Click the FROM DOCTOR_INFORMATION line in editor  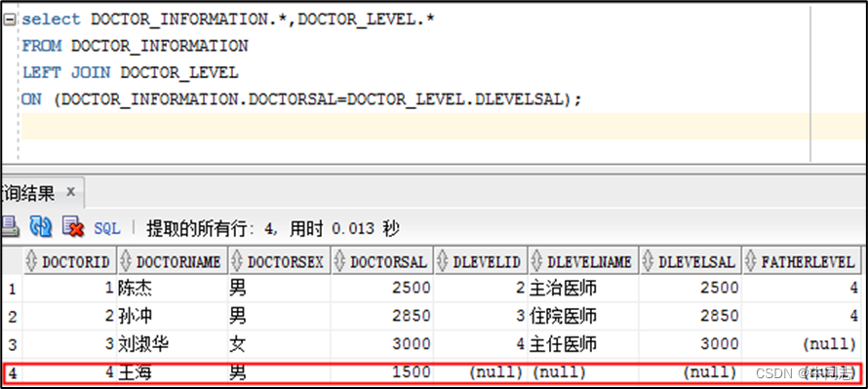tap(135, 46)
